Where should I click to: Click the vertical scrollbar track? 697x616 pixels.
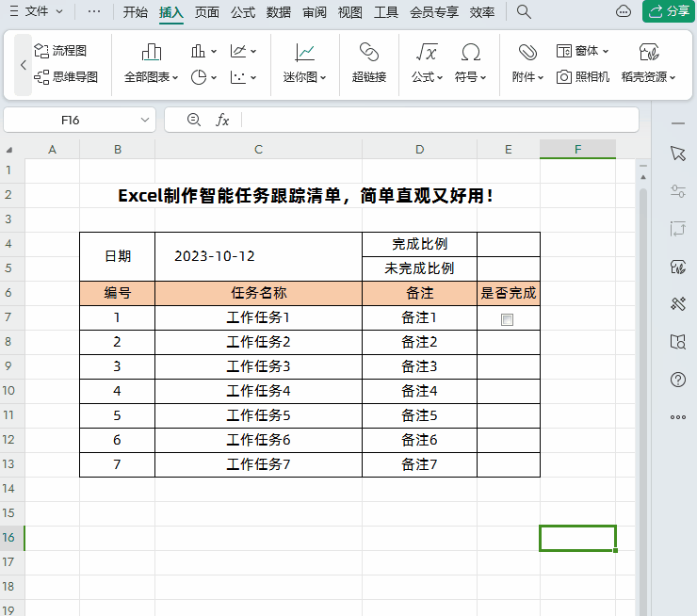coord(642,400)
